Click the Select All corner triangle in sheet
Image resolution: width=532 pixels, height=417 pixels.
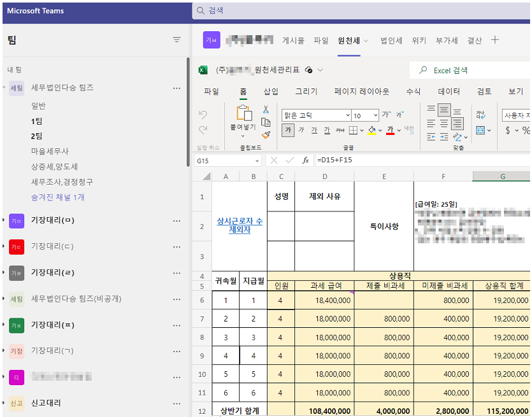[x=206, y=176]
